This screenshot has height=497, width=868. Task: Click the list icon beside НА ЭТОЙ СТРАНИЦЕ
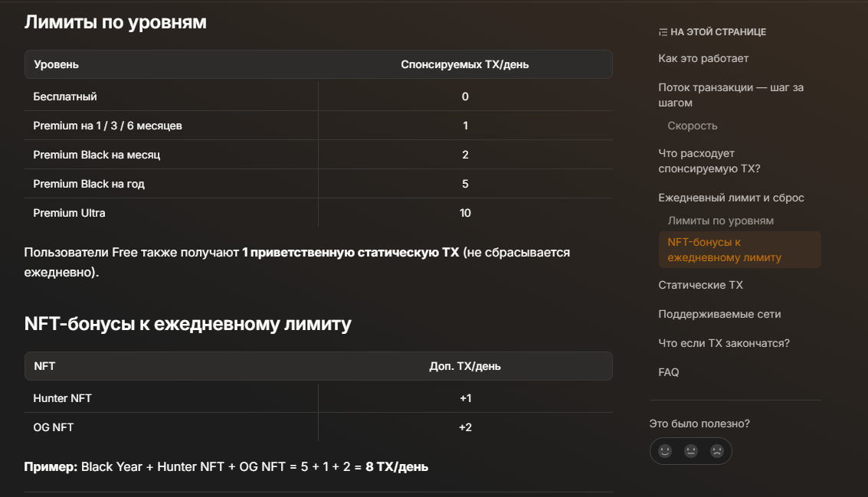tap(663, 32)
